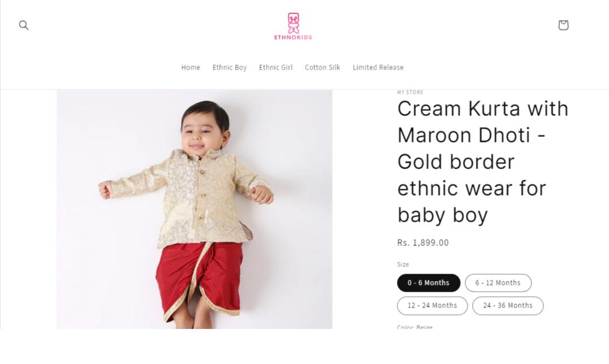Screen dimensions: 609x364
Task: Choose the 6 - 12 Months size
Action: (498, 283)
